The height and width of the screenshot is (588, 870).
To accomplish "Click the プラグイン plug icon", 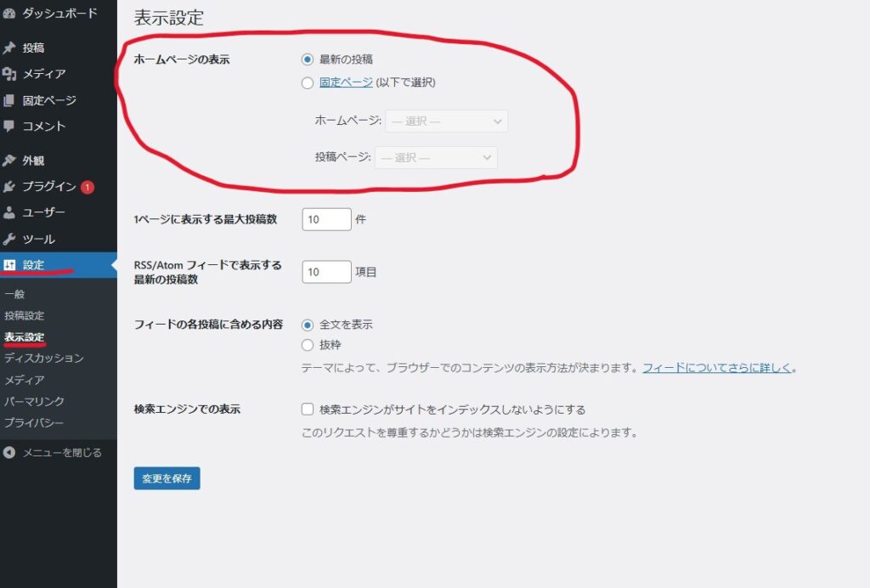I will [x=9, y=187].
